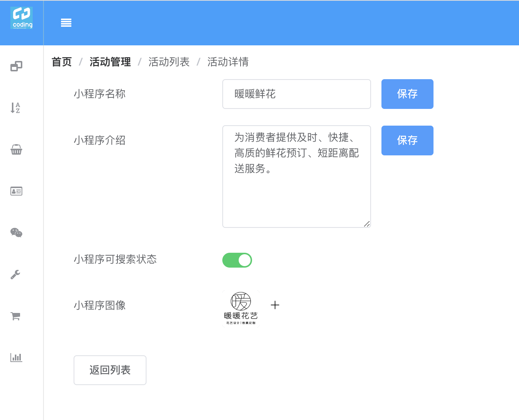Click the Coding logo in the header
The height and width of the screenshot is (420, 519).
click(x=22, y=18)
